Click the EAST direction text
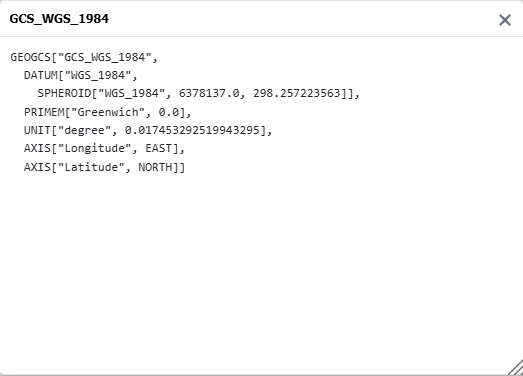Screen dimensions: 523x376 [x=158, y=148]
